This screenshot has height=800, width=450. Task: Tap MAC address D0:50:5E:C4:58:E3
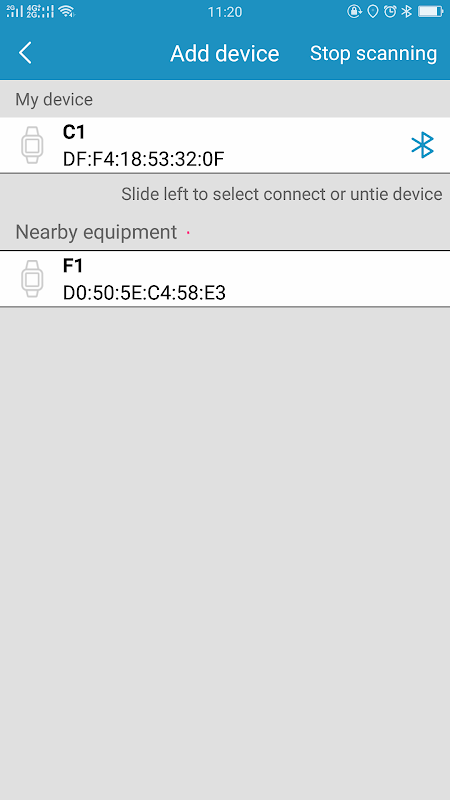click(x=144, y=293)
